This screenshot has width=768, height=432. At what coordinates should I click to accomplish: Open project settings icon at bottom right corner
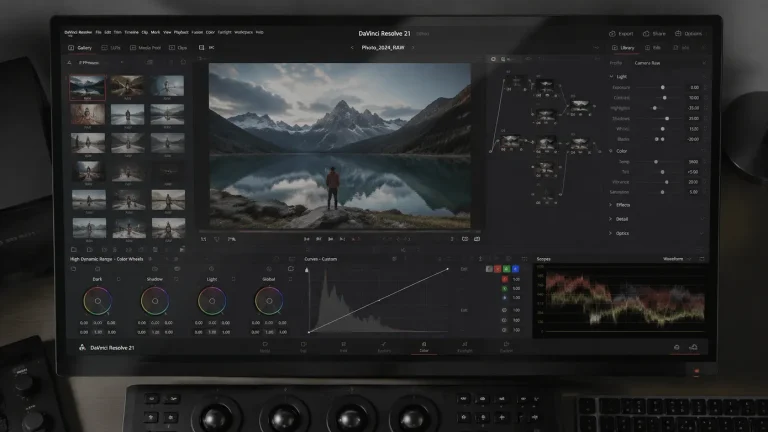694,347
